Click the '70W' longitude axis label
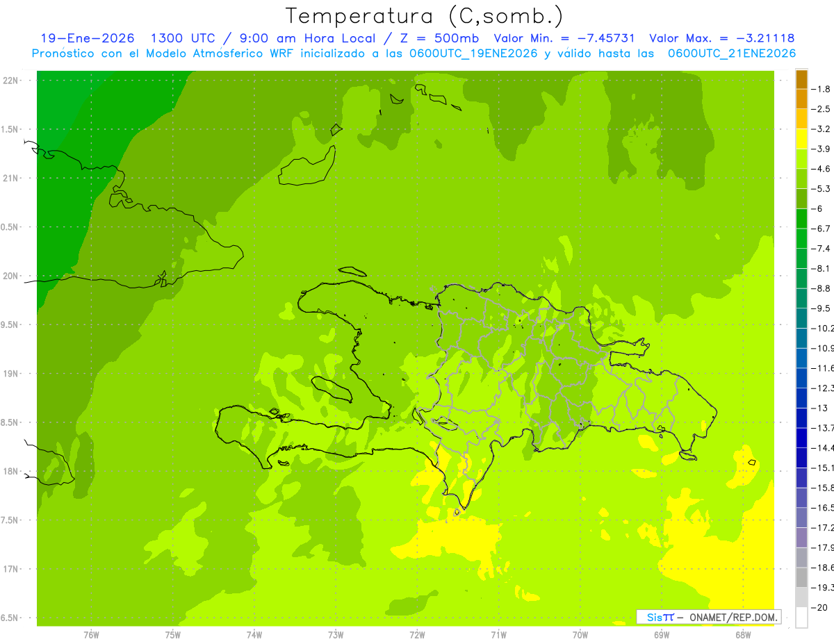Image resolution: width=834 pixels, height=644 pixels. [x=580, y=634]
